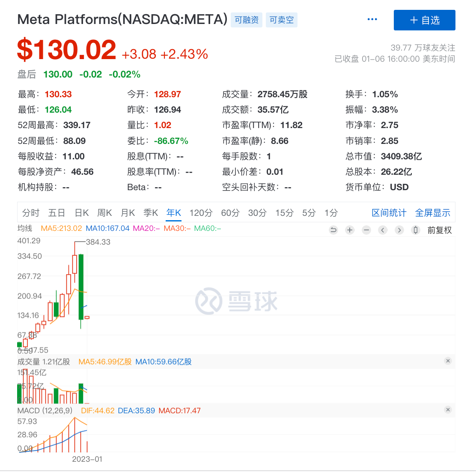Switch to the 分时 intraday tab
This screenshot has width=476, height=472.
click(x=31, y=213)
